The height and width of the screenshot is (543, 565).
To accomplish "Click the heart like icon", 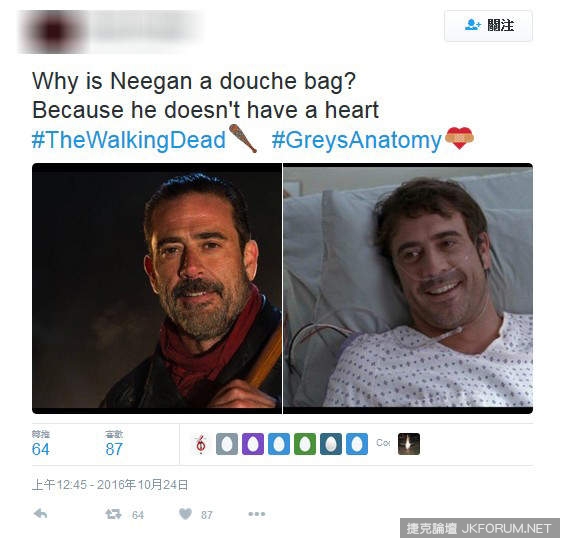I will (185, 514).
